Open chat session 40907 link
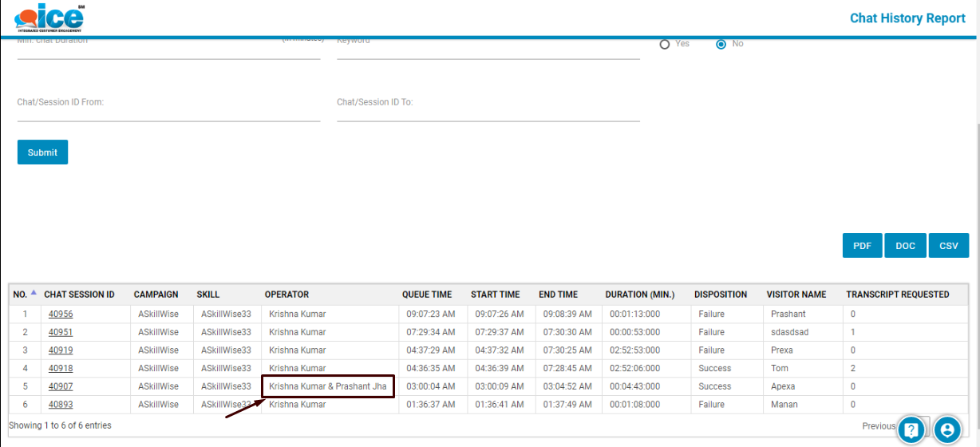 [61, 386]
